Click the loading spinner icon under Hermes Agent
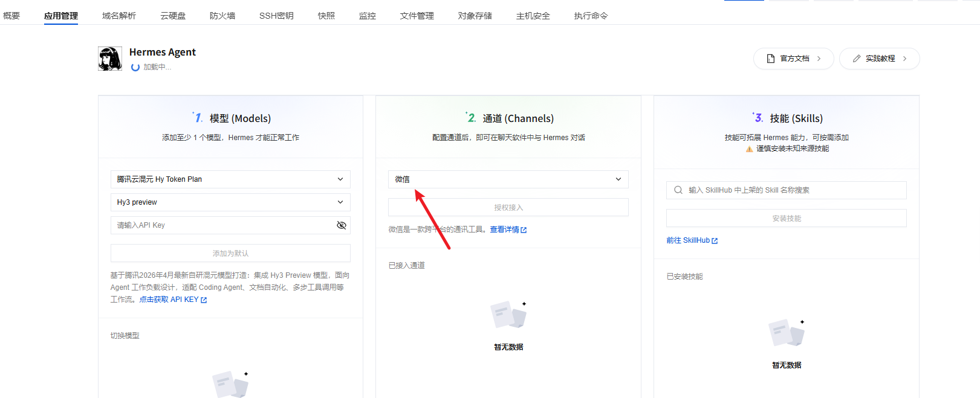Viewport: 980px width, 398px height. (x=135, y=68)
